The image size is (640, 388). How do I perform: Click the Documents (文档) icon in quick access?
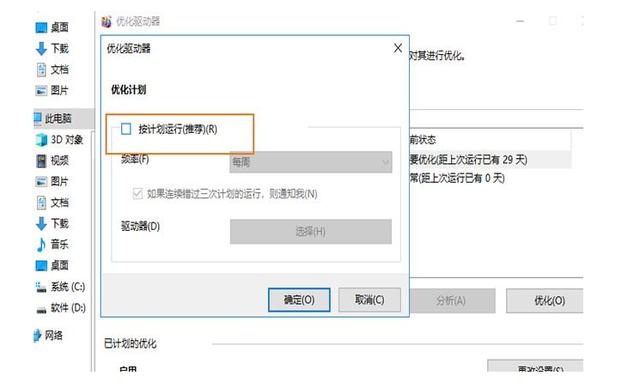point(41,69)
